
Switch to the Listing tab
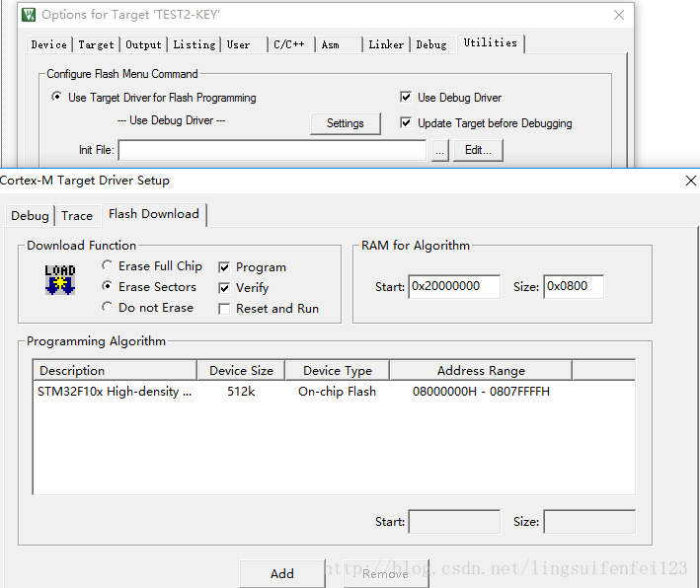click(x=194, y=44)
